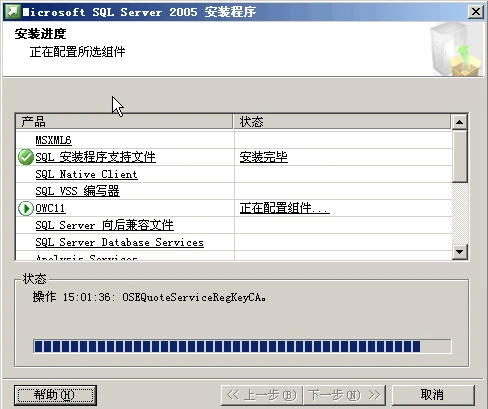
Task: Select the SQL VSS 编写器 entry
Action: pyautogui.click(x=77, y=191)
